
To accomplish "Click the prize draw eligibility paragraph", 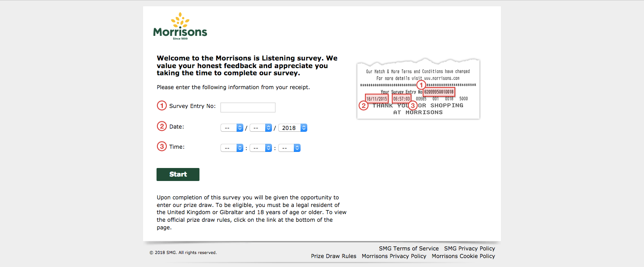I will tap(251, 212).
